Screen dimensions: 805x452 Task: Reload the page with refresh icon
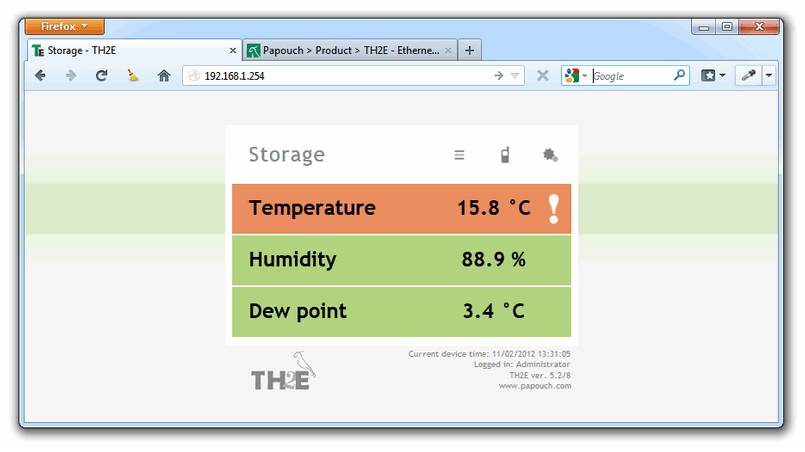pos(102,76)
